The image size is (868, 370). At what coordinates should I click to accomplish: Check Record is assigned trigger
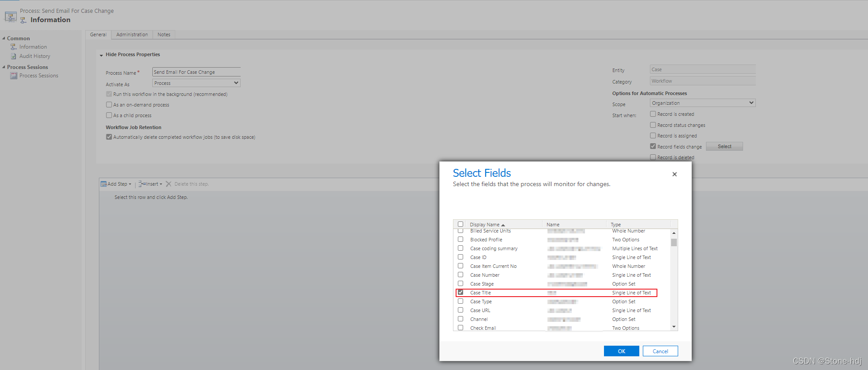click(653, 136)
